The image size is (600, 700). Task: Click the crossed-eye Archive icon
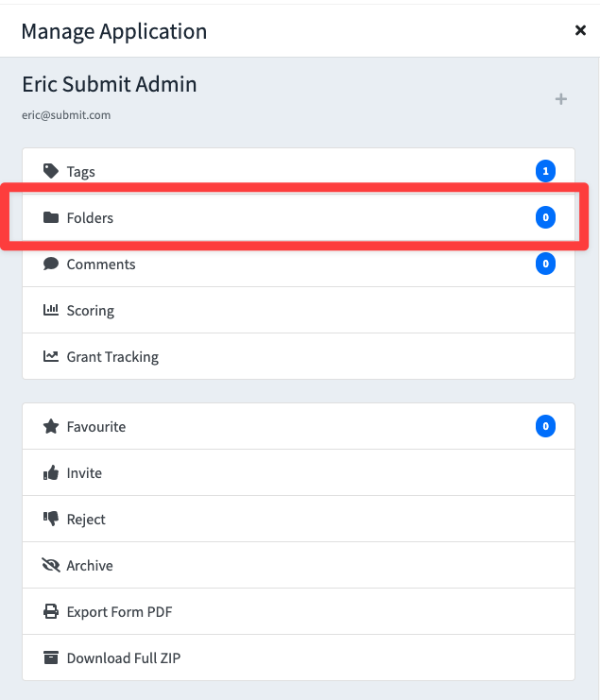(x=51, y=565)
